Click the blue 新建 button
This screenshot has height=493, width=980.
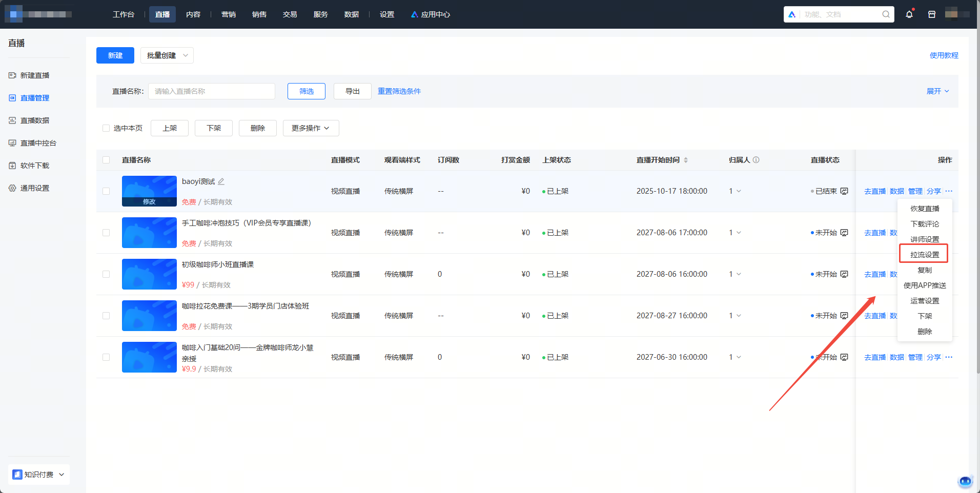(115, 55)
